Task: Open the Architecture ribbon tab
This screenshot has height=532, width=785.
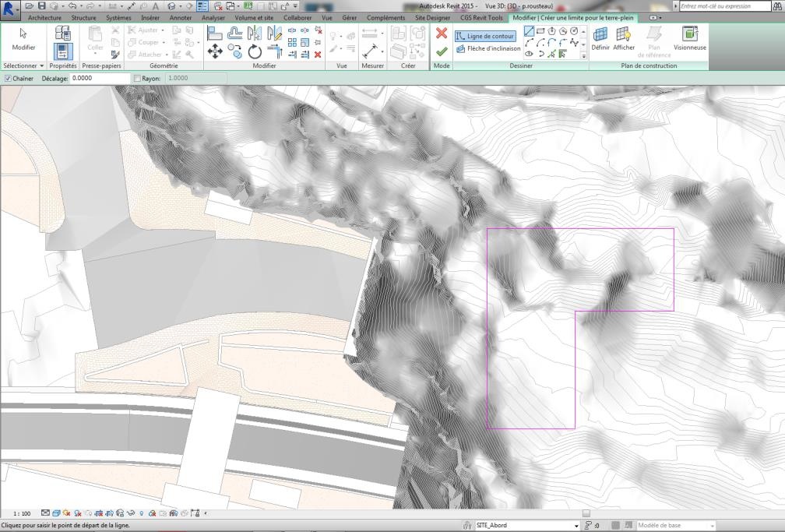Action: tap(44, 17)
